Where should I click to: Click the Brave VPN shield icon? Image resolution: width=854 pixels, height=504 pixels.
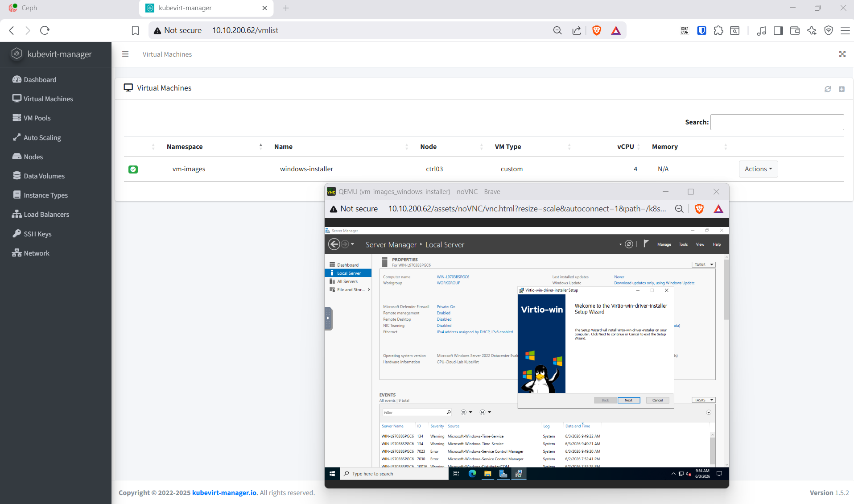pyautogui.click(x=829, y=30)
